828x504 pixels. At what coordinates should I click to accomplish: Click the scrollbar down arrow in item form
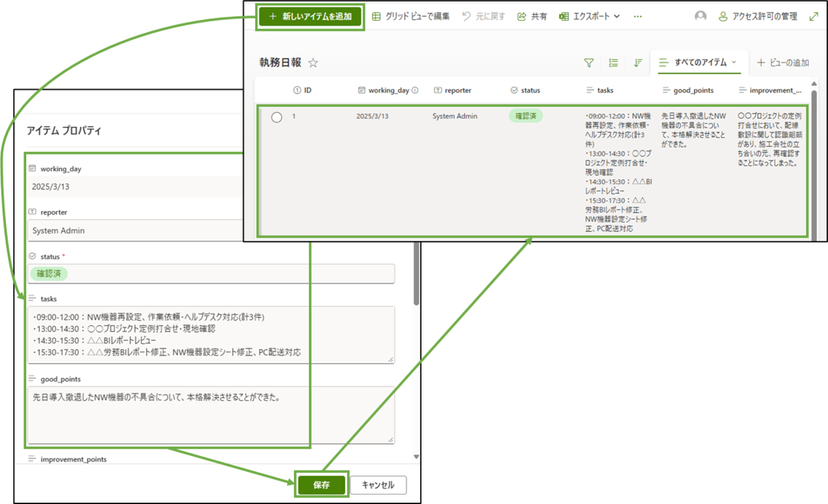(415, 456)
